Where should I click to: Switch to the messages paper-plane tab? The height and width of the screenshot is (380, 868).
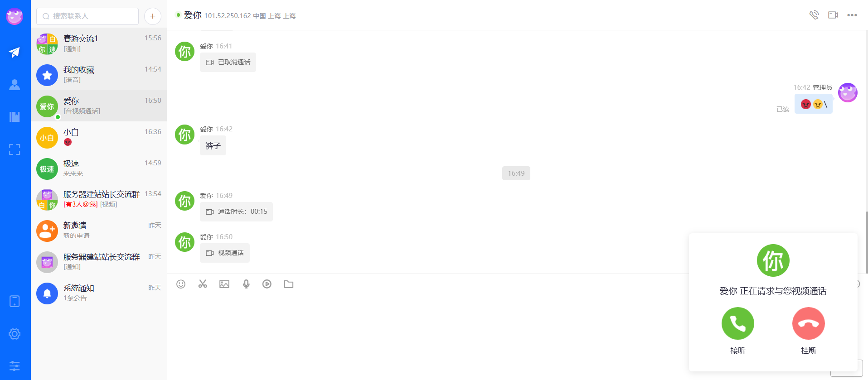(15, 52)
